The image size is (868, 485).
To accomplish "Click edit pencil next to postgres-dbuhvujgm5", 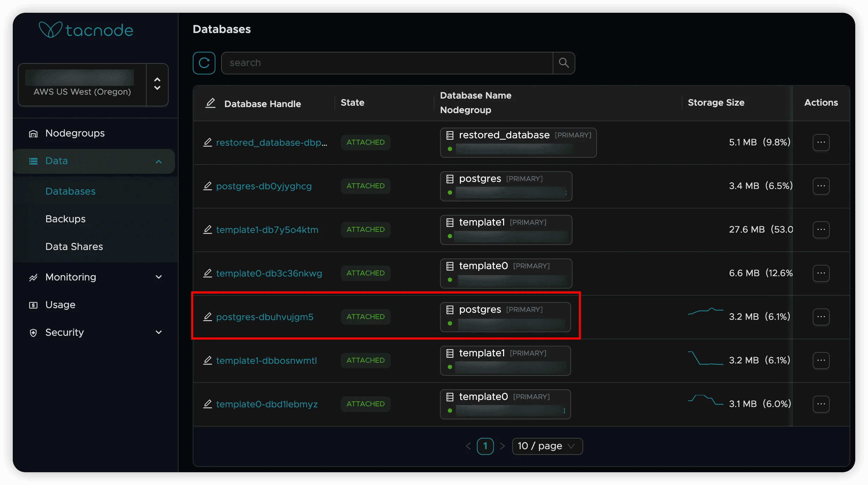I will (x=208, y=317).
